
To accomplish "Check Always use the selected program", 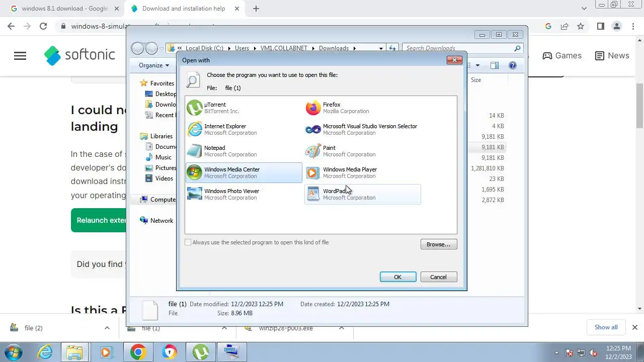I will coord(188,242).
